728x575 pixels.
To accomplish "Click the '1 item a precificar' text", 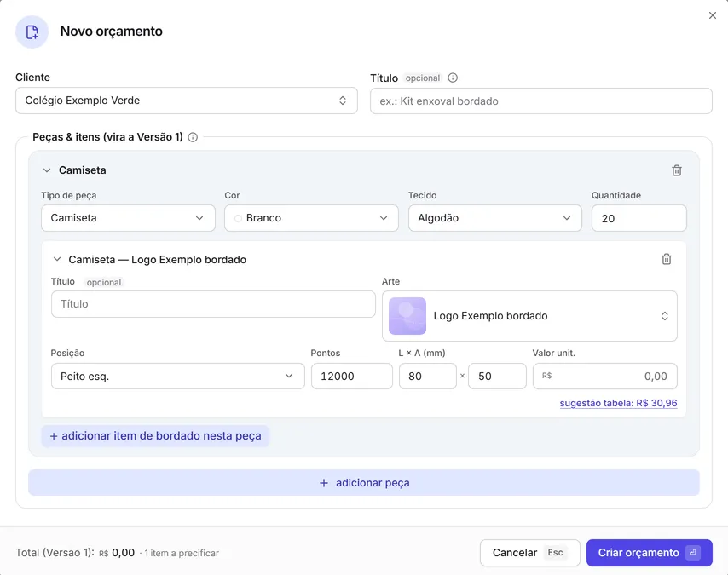I will pos(182,553).
